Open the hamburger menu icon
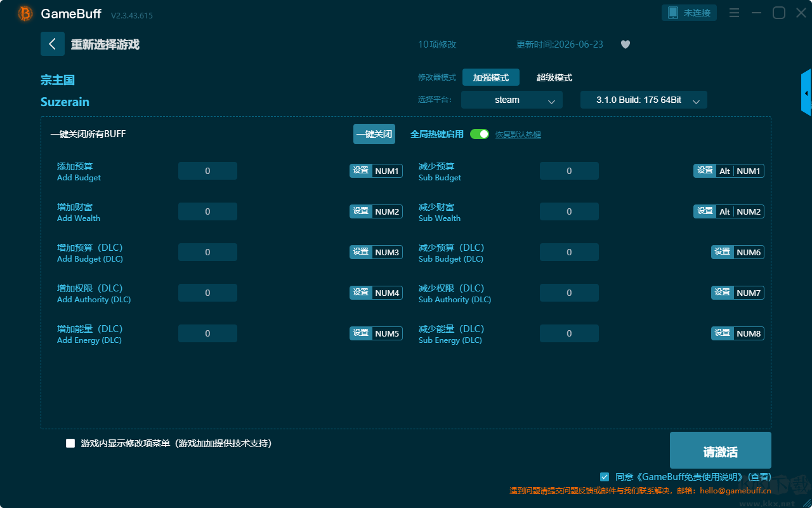 click(734, 13)
